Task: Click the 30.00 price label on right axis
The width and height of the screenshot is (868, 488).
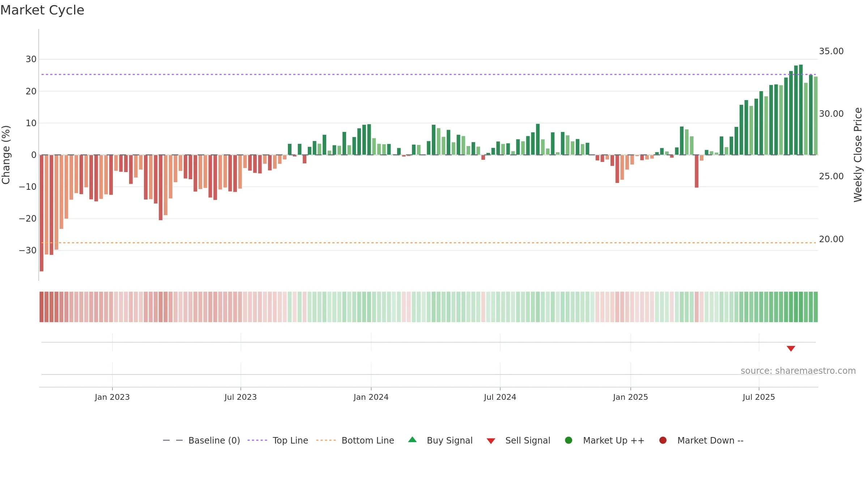Action: [x=831, y=114]
